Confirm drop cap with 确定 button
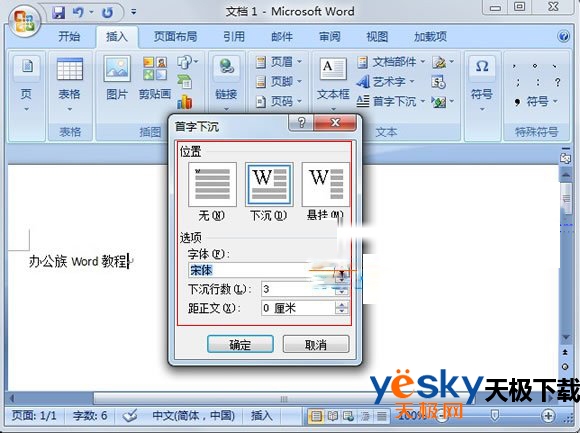This screenshot has height=433, width=580. click(x=240, y=344)
